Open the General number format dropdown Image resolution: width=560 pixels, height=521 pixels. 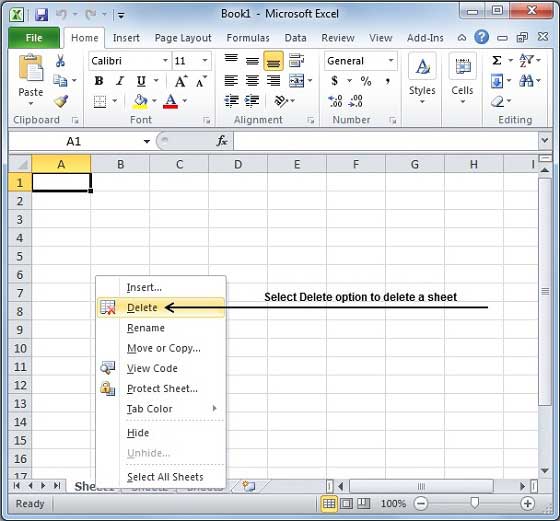[x=391, y=60]
